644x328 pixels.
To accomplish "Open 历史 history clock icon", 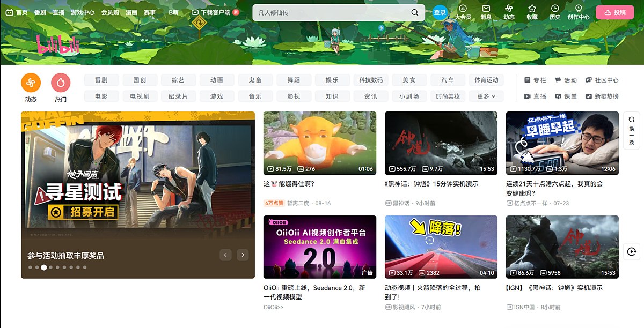I will [x=555, y=12].
